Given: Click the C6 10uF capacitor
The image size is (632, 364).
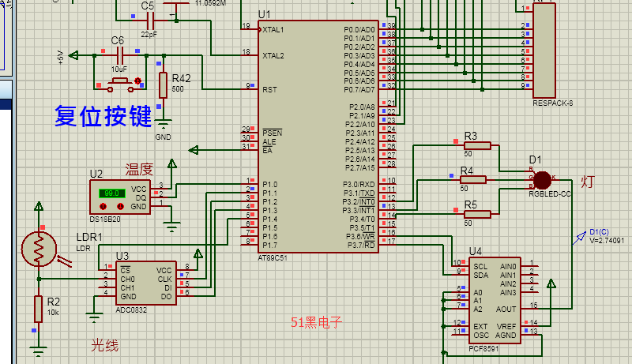Looking at the screenshot, I should pyautogui.click(x=118, y=55).
